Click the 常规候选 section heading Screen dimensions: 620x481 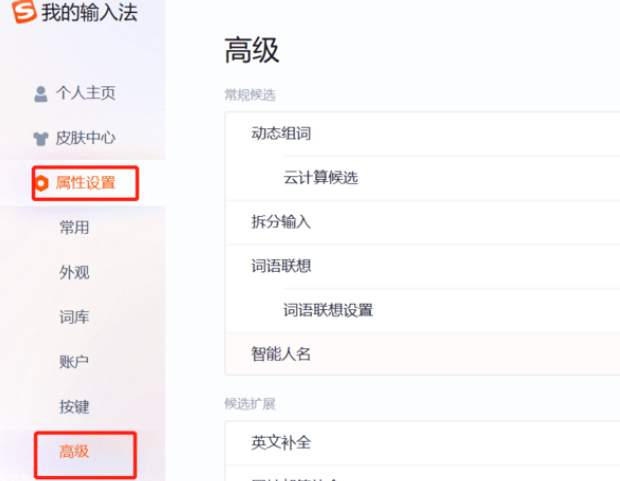pyautogui.click(x=250, y=95)
